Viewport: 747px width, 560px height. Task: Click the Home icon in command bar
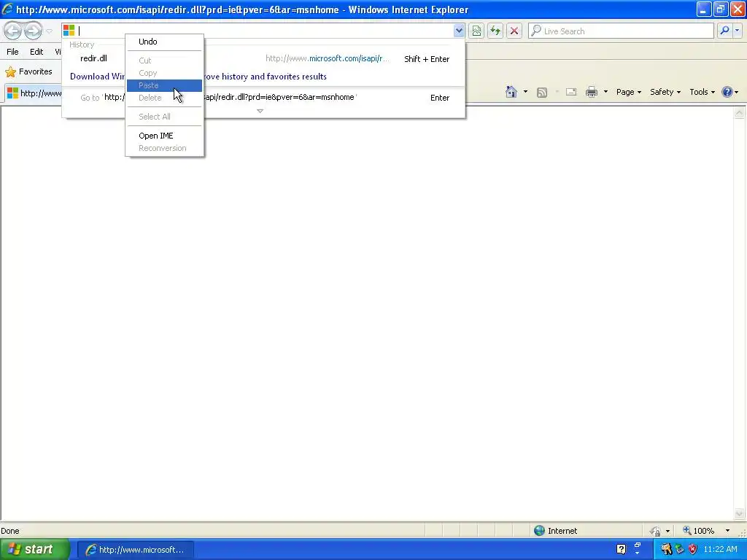click(x=511, y=92)
